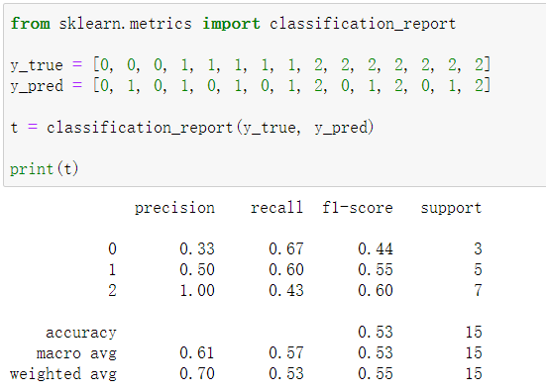
Task: Click the 'import' keyword in the first line
Action: tap(231, 24)
